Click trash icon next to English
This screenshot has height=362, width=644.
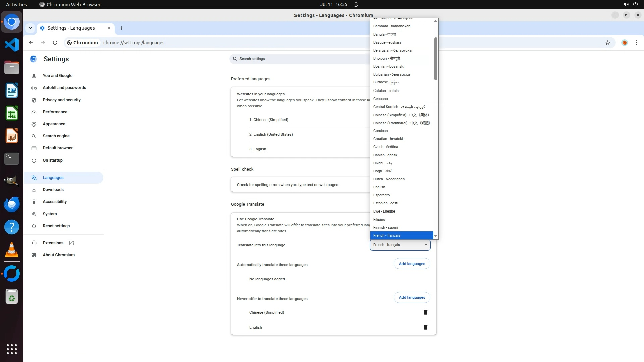(x=425, y=327)
